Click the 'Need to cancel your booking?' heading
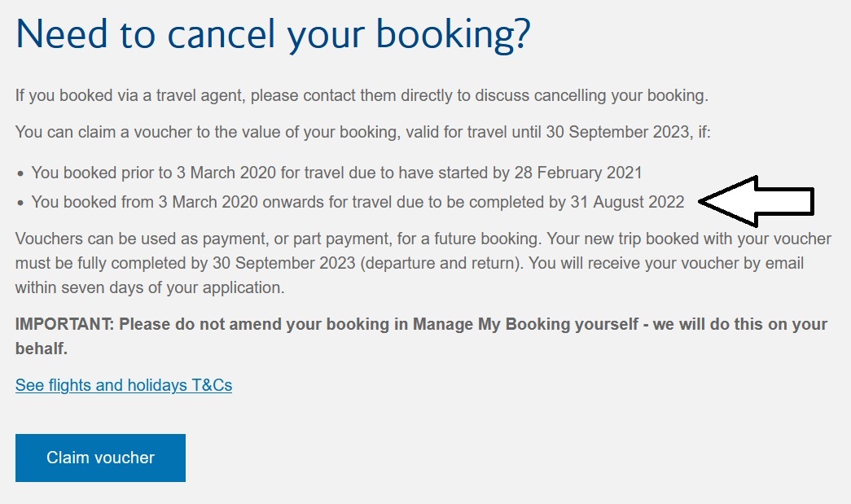This screenshot has height=504, width=851. [273, 34]
